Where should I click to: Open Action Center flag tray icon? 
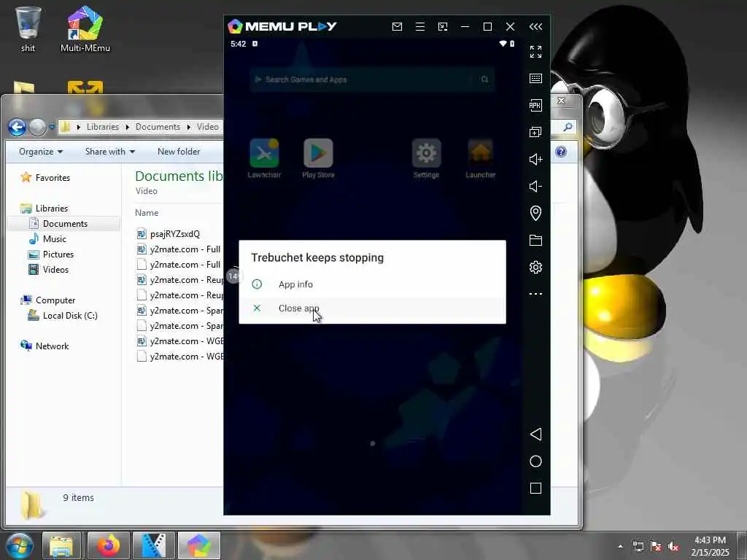(x=656, y=546)
